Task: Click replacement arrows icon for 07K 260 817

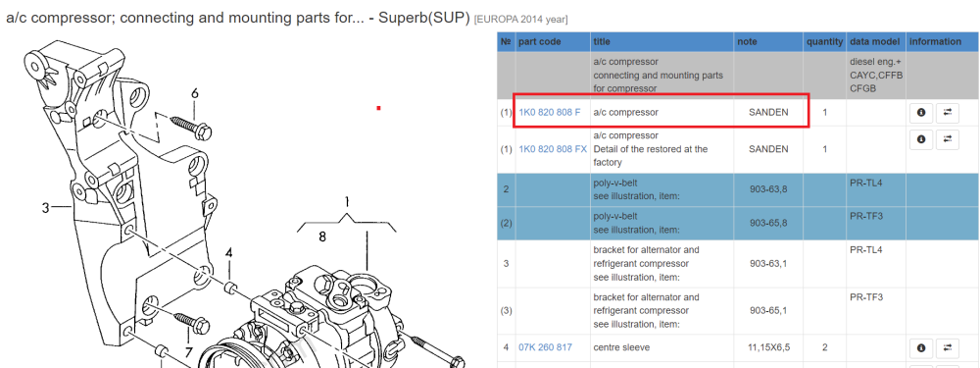Action: coord(947,347)
